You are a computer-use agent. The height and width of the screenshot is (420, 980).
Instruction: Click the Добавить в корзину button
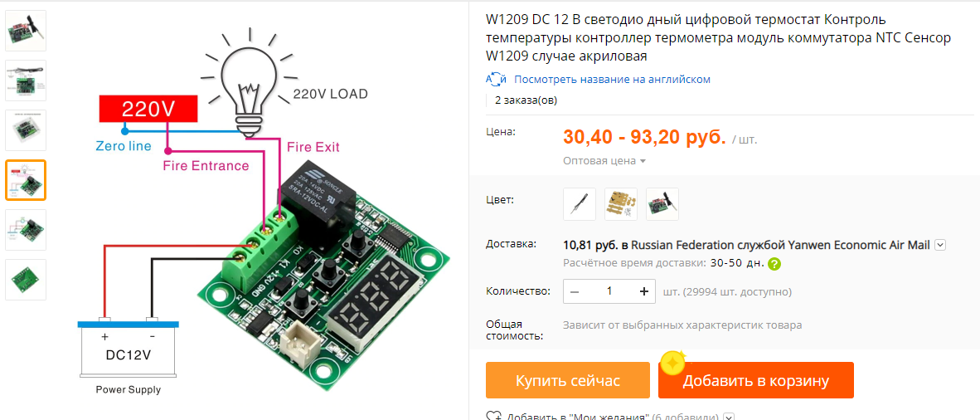coord(755,380)
